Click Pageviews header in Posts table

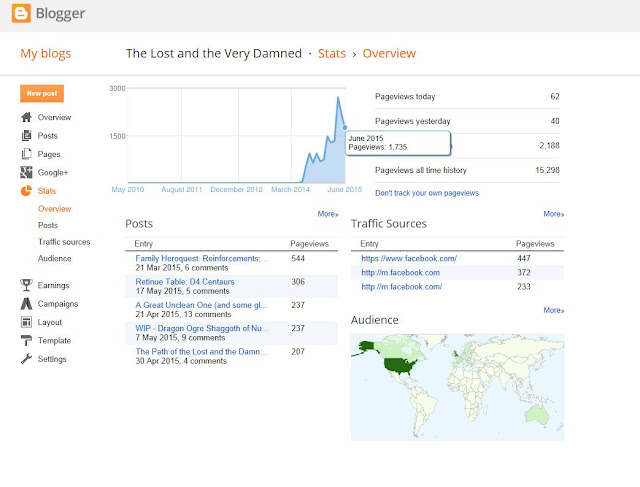coord(309,244)
